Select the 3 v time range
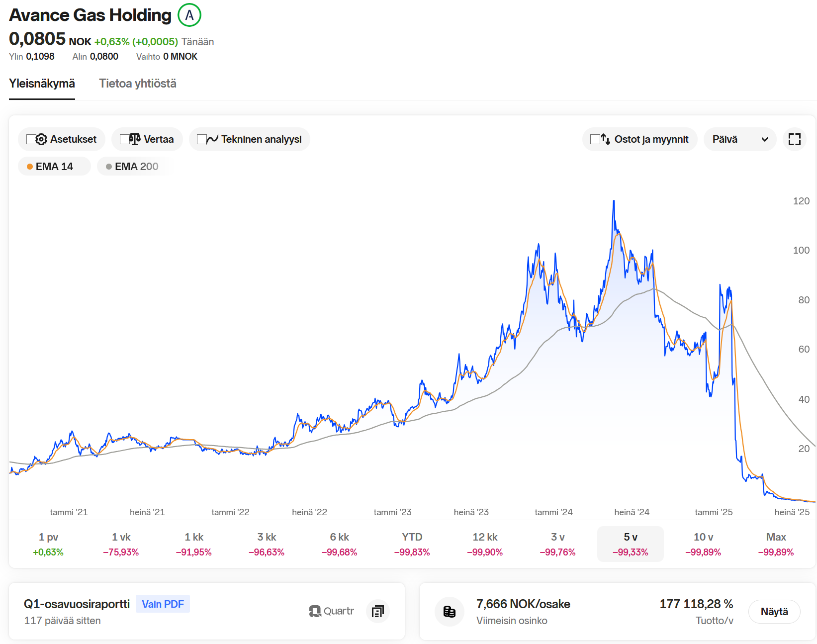Viewport: 817px width, 644px height. click(557, 544)
